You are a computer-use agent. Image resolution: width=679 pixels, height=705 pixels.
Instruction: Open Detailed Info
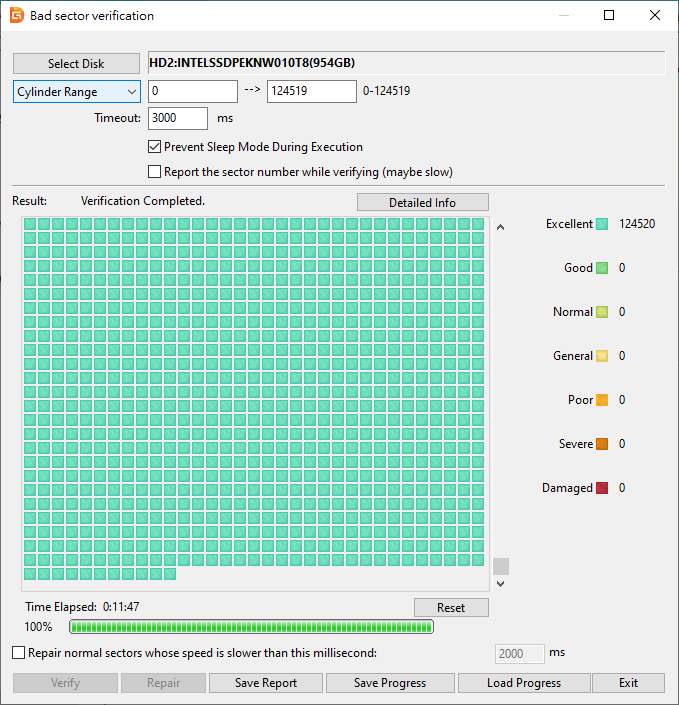423,202
